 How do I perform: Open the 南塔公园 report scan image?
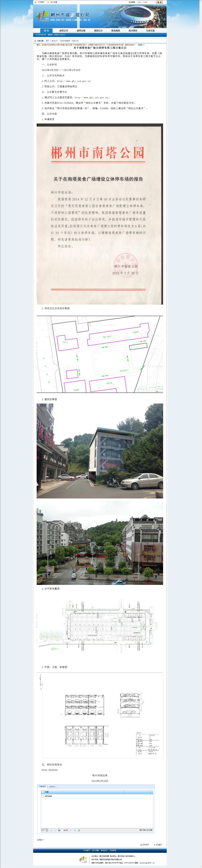coord(100,214)
